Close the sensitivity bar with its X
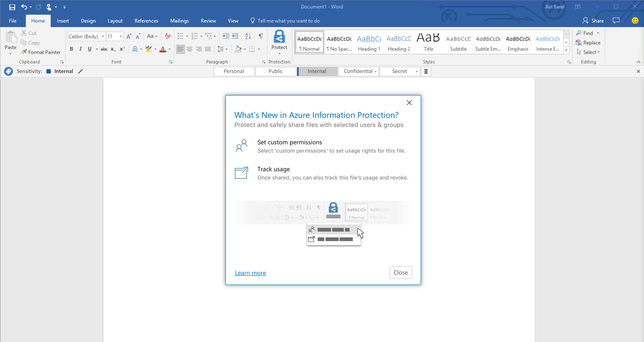The height and width of the screenshot is (342, 644). tap(638, 72)
